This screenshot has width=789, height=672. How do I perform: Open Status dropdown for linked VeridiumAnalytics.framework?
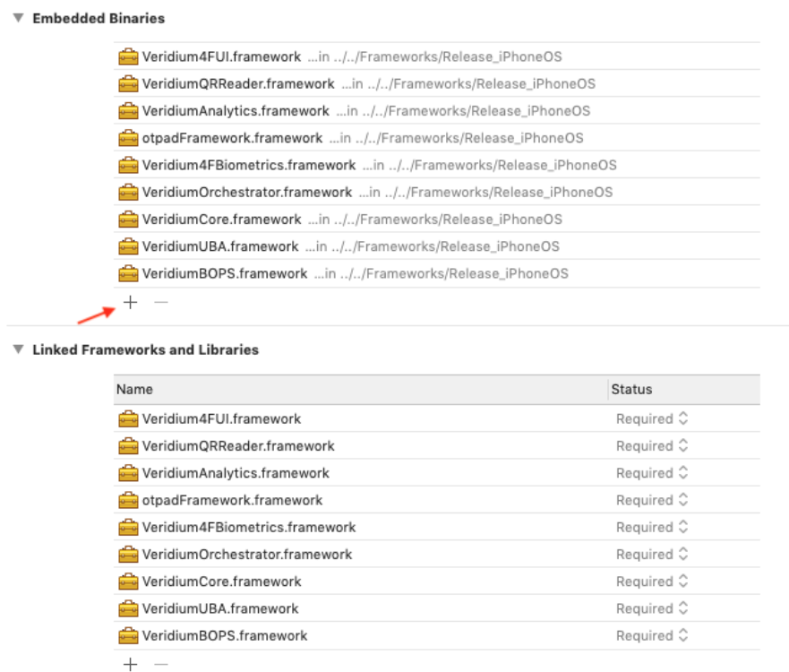click(652, 473)
